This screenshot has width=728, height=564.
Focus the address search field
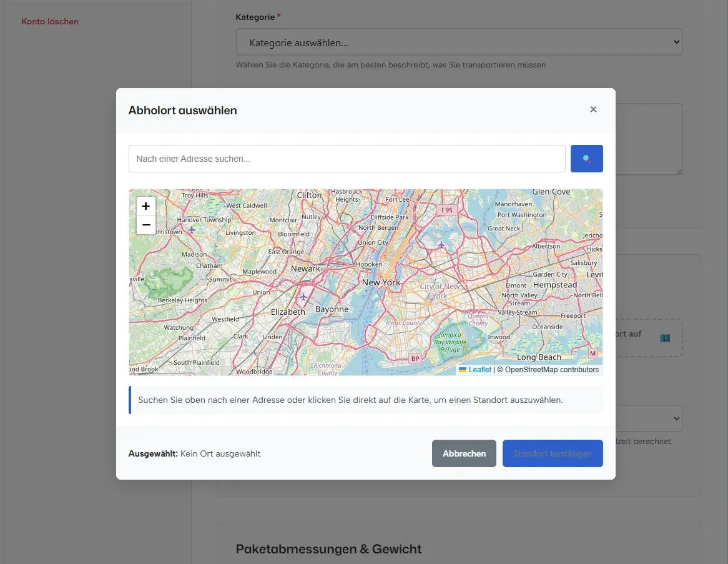347,159
